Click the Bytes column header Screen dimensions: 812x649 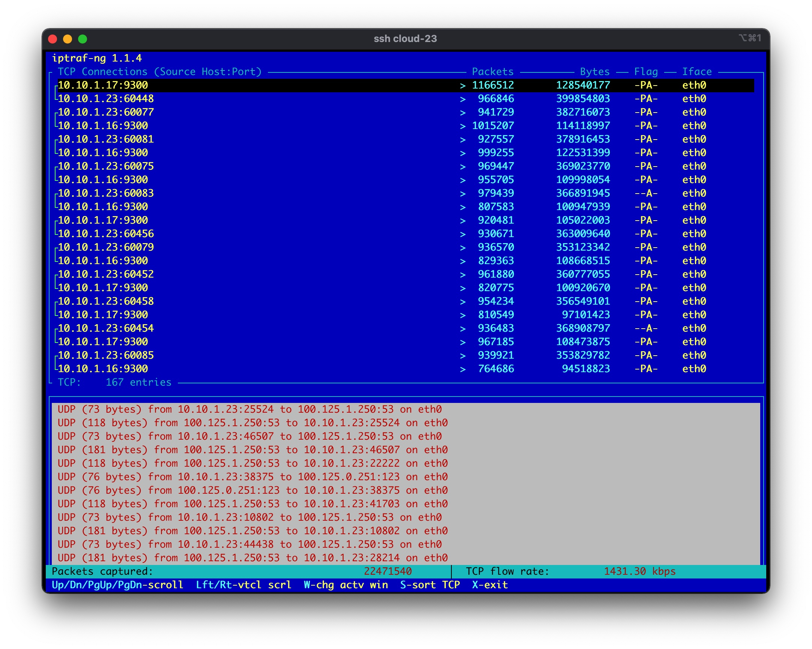594,72
